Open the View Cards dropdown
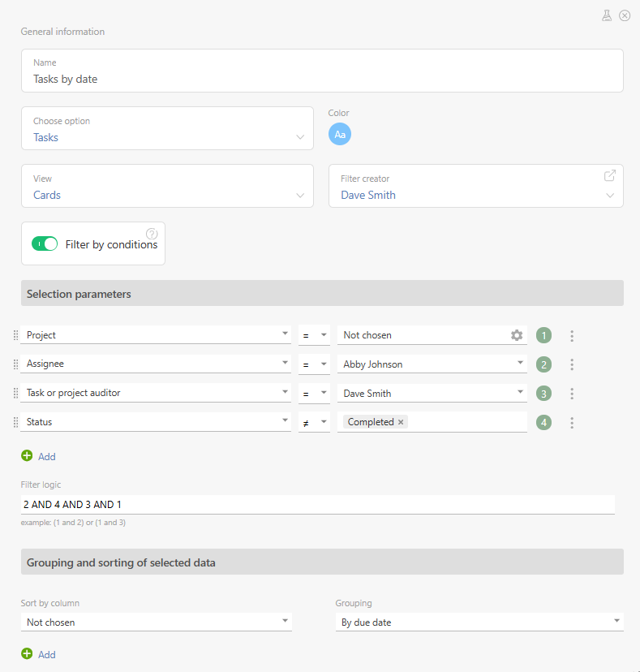 point(167,186)
